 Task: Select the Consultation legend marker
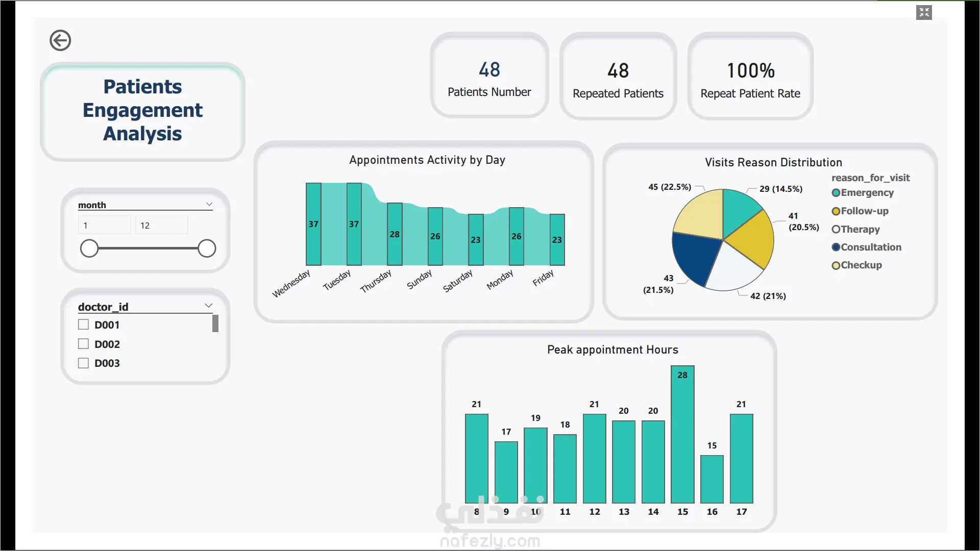coord(836,247)
